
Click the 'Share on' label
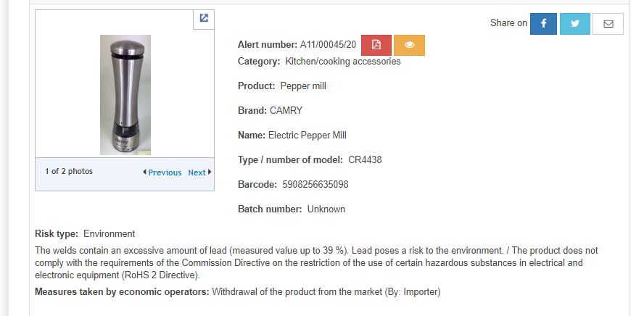pyautogui.click(x=508, y=23)
